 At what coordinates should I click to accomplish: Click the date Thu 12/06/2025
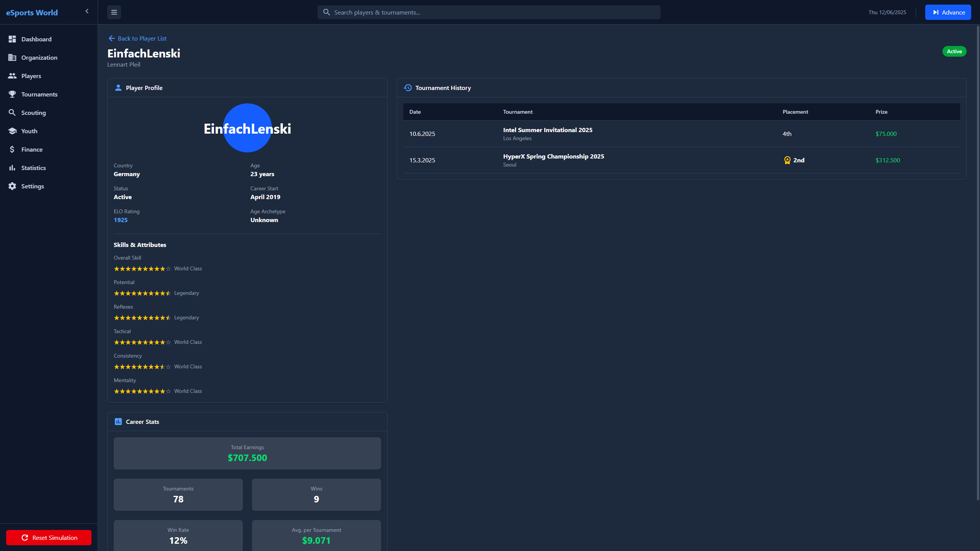pos(887,12)
